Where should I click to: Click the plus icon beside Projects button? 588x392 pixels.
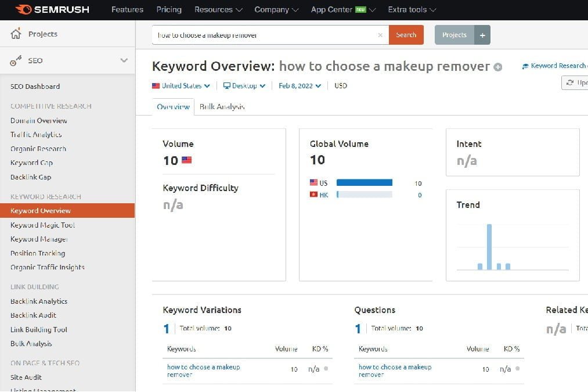[482, 35]
